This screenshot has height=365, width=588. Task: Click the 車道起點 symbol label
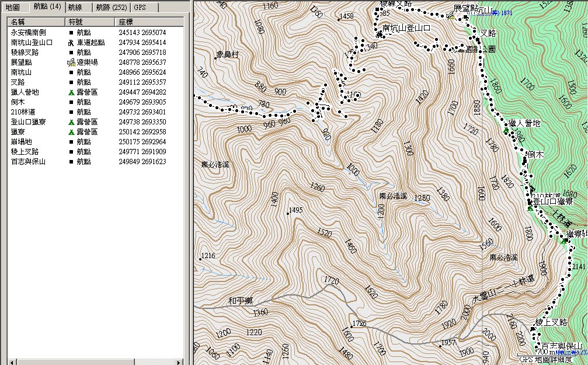pyautogui.click(x=91, y=43)
